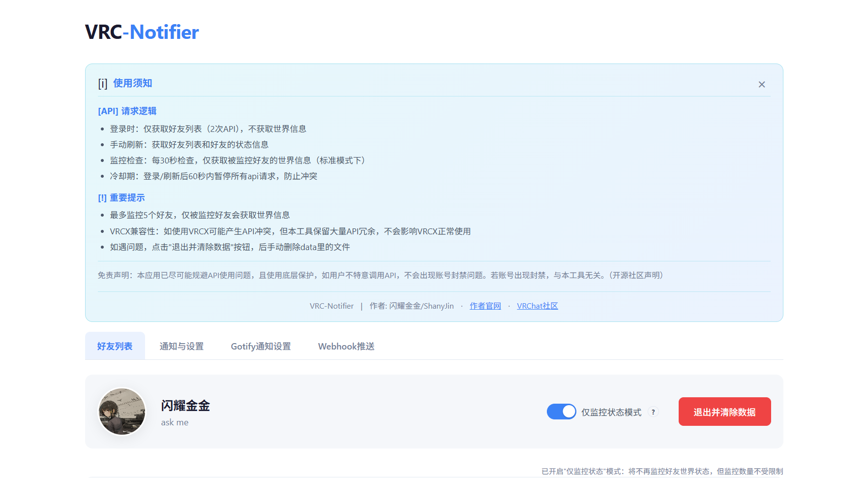Select the Webhook推送 tab
This screenshot has width=868, height=478.
coord(346,346)
